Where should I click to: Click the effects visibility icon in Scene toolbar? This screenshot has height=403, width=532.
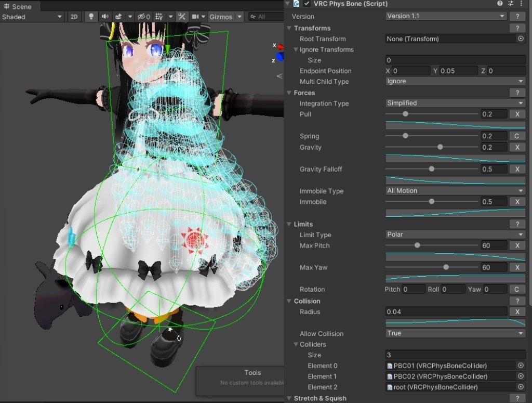click(118, 16)
